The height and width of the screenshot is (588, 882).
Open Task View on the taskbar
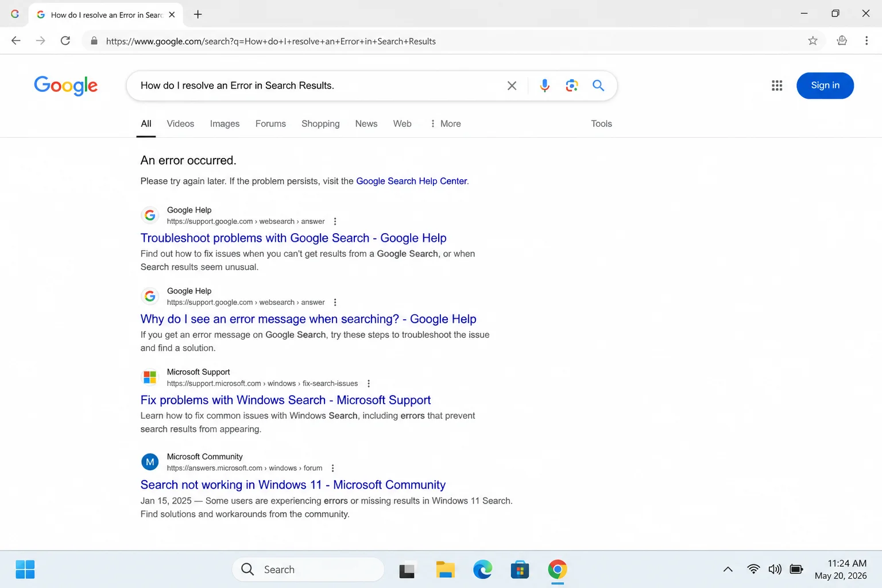point(407,570)
